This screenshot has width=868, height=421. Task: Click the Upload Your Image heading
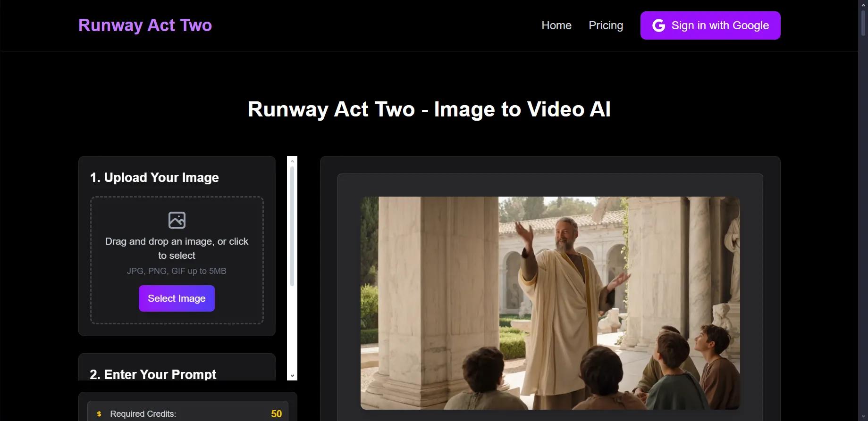pos(154,178)
